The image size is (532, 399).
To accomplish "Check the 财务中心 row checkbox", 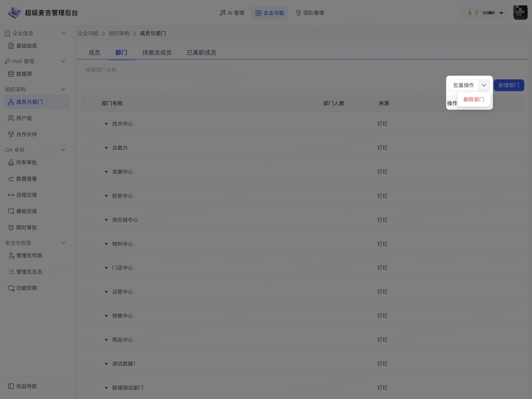I will [88, 196].
